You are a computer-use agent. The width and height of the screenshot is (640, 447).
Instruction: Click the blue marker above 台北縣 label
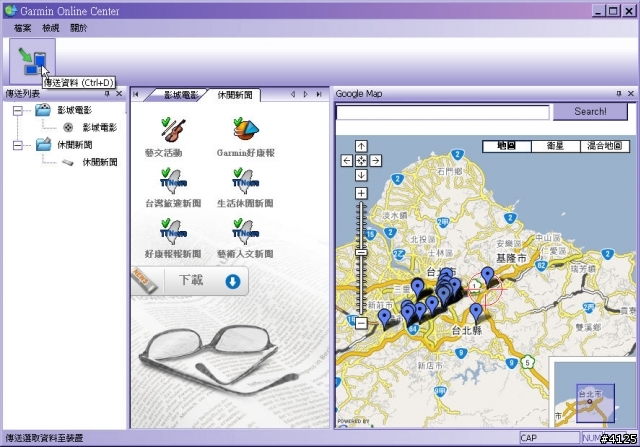pos(476,312)
